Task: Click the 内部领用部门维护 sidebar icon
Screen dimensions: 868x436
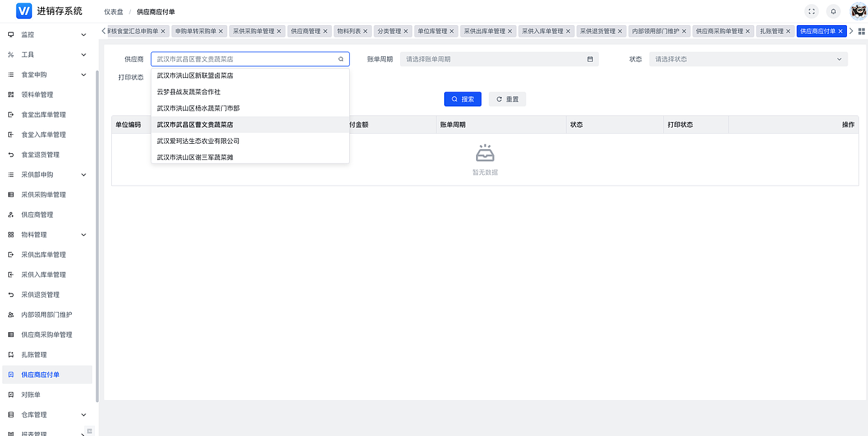Action: 11,315
